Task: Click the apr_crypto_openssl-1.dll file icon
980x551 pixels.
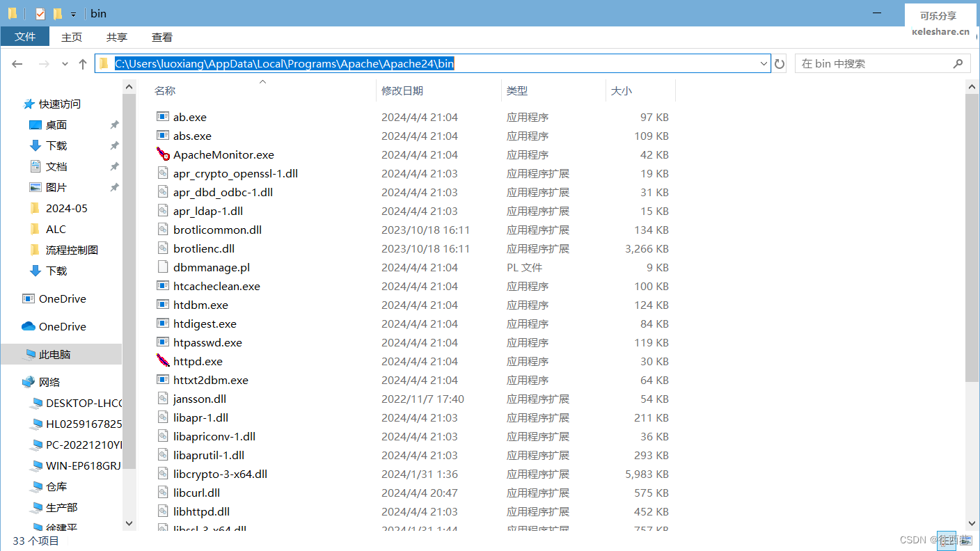Action: 163,173
